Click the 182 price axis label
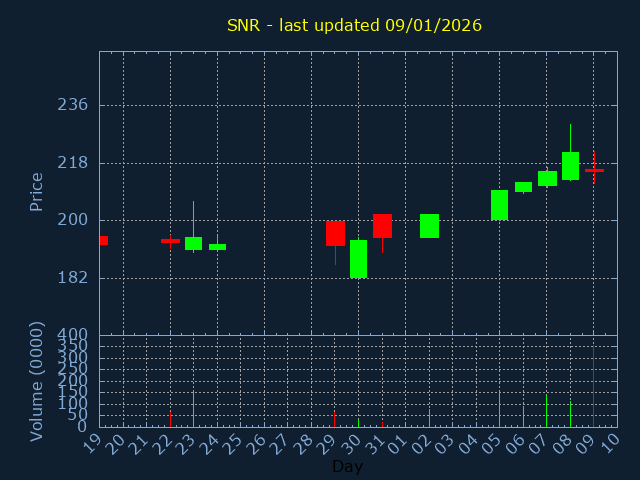Image resolution: width=640 pixels, height=480 pixels. point(72,278)
